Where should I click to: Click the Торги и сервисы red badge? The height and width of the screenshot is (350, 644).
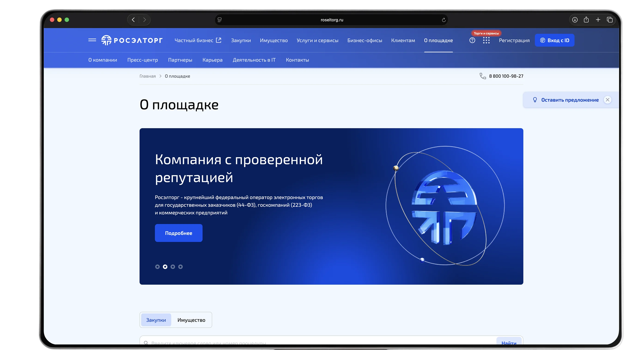point(486,33)
